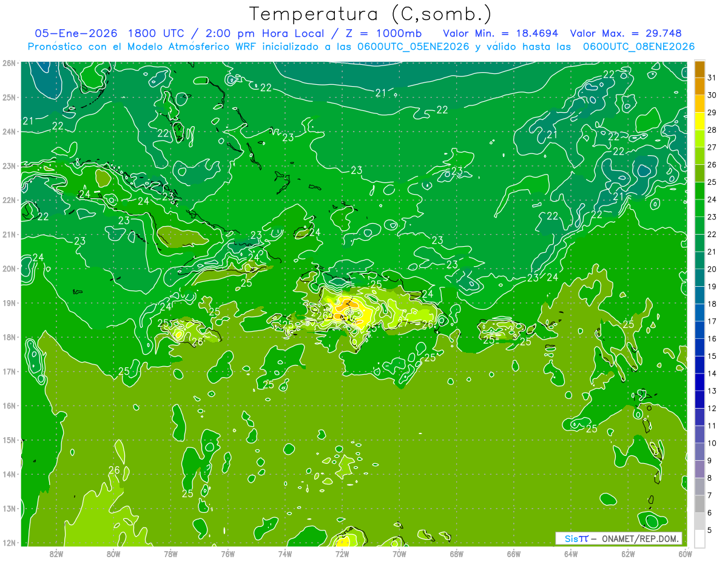The image size is (728, 562).
Task: Click the "17N" latitude axis label
Action: pyautogui.click(x=8, y=371)
